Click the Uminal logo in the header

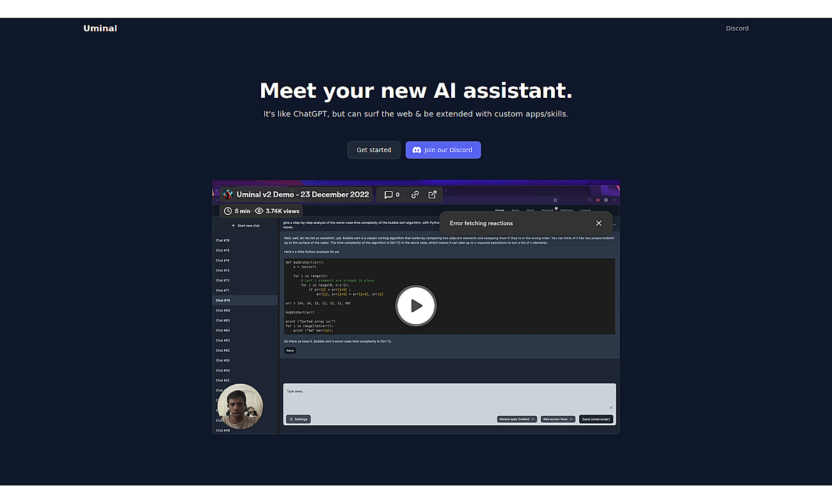click(100, 28)
